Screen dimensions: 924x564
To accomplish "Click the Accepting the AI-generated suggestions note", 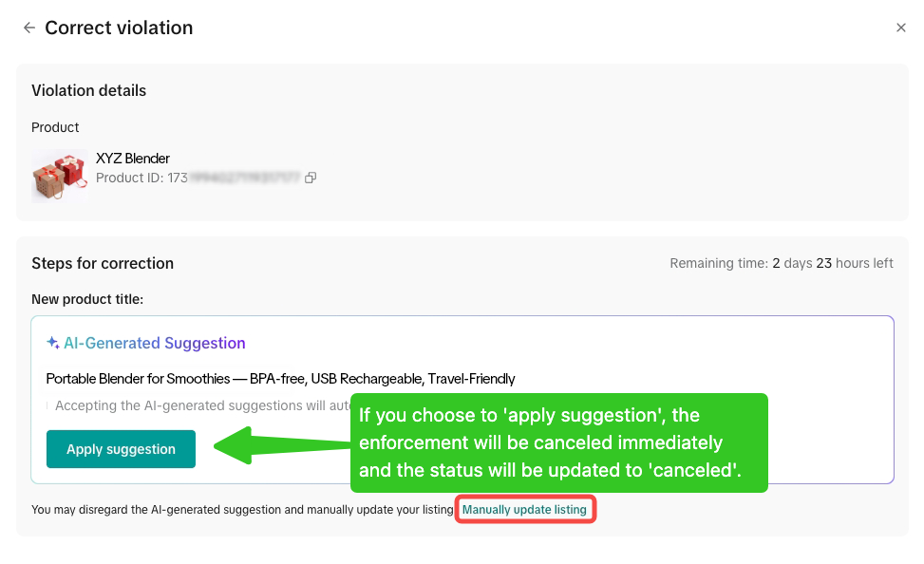I will tap(202, 405).
